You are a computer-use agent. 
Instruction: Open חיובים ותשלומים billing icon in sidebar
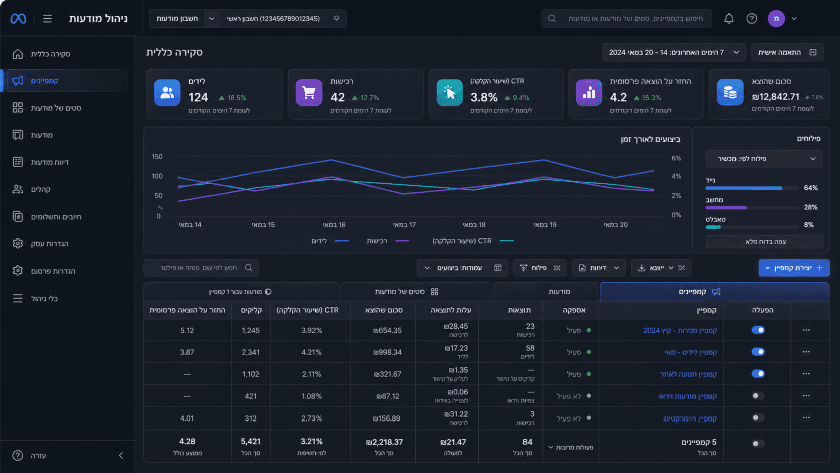pos(18,216)
